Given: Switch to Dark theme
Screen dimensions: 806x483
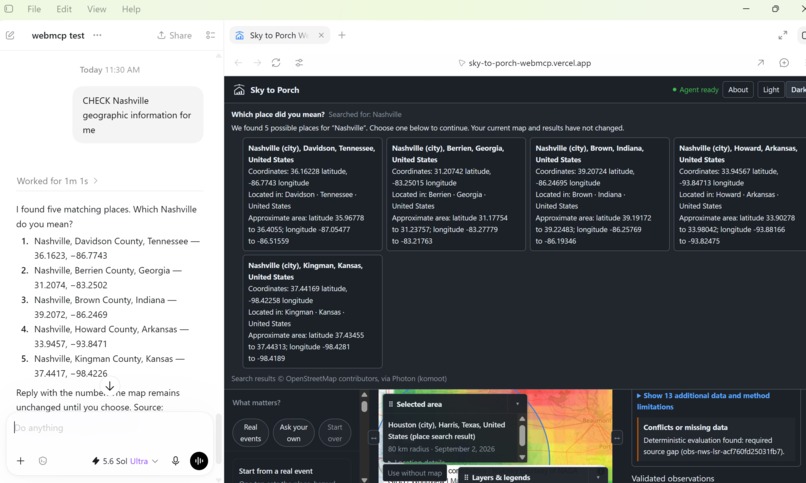Looking at the screenshot, I should 796,89.
